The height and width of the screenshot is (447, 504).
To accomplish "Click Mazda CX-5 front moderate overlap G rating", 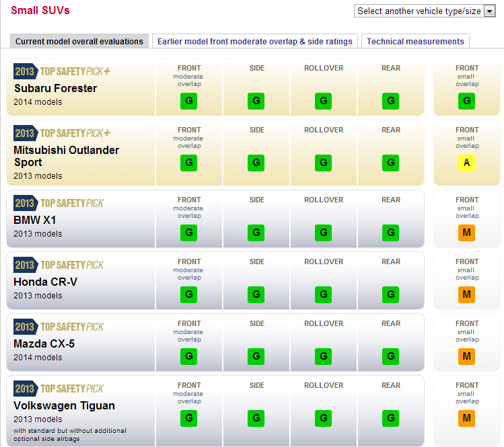I will [188, 356].
